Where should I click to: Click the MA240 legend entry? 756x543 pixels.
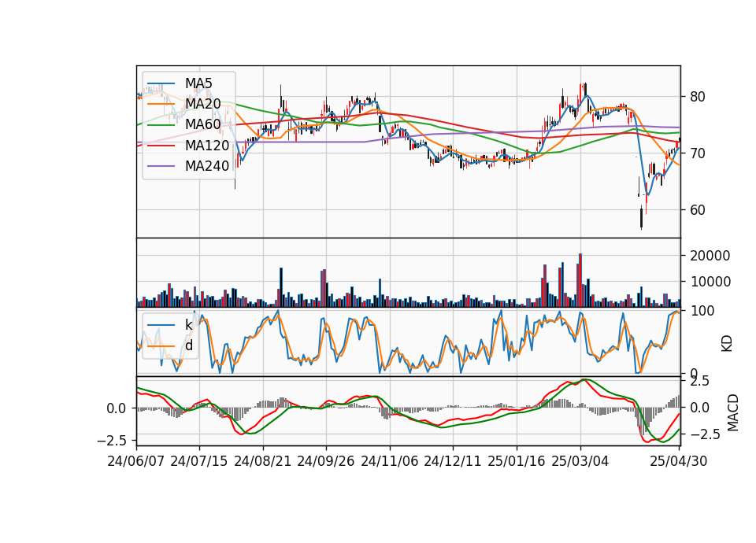tap(188, 166)
